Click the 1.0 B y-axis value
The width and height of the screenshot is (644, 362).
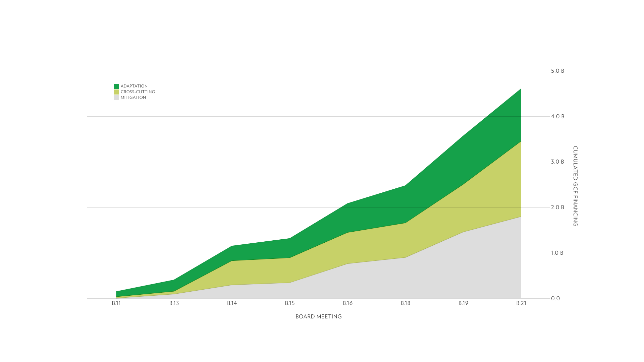pyautogui.click(x=557, y=253)
